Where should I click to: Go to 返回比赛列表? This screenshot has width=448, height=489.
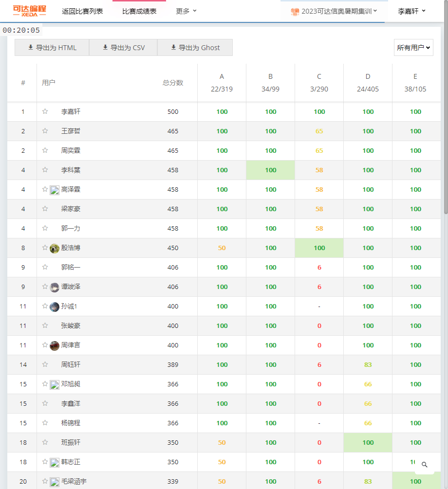pyautogui.click(x=82, y=11)
